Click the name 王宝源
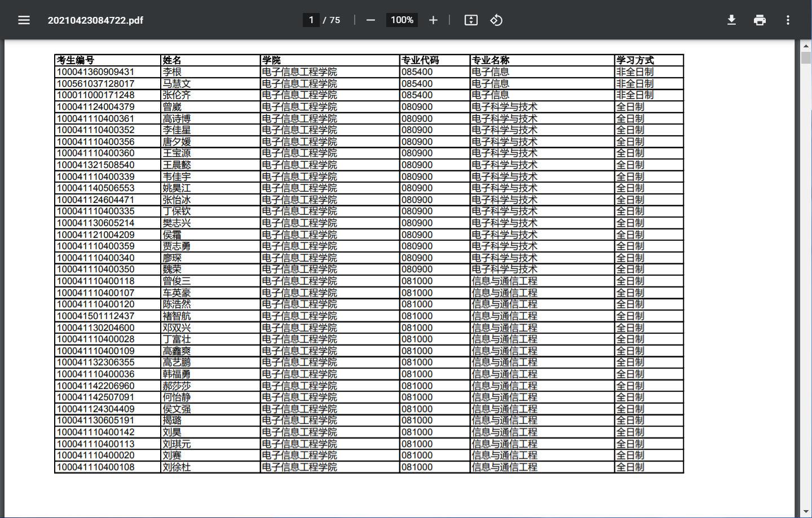Image resolution: width=812 pixels, height=518 pixels. (176, 153)
